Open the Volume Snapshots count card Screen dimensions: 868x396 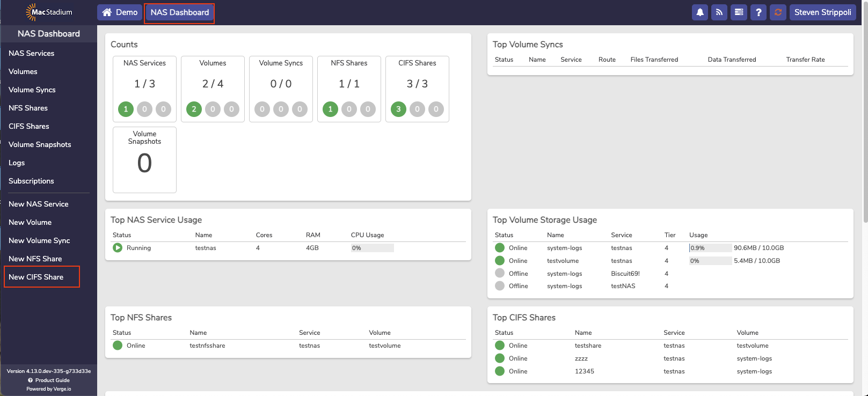pos(144,159)
